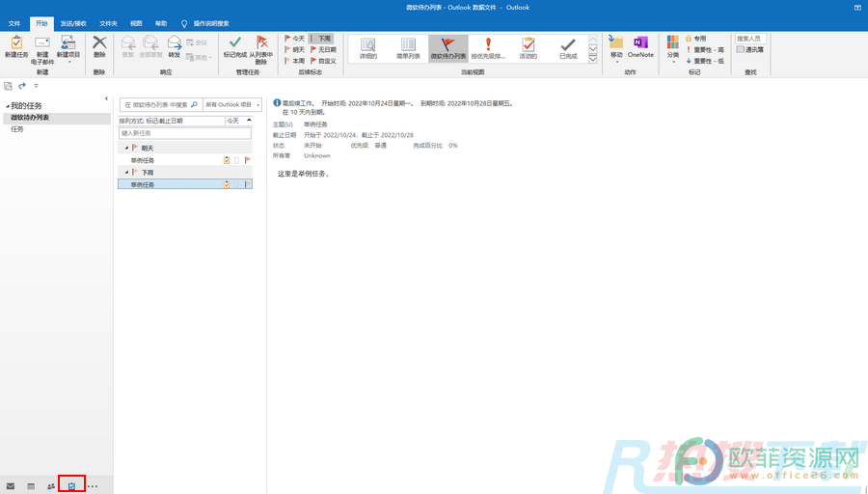
Task: Click the flag of 明天's 举例任务
Action: [248, 160]
